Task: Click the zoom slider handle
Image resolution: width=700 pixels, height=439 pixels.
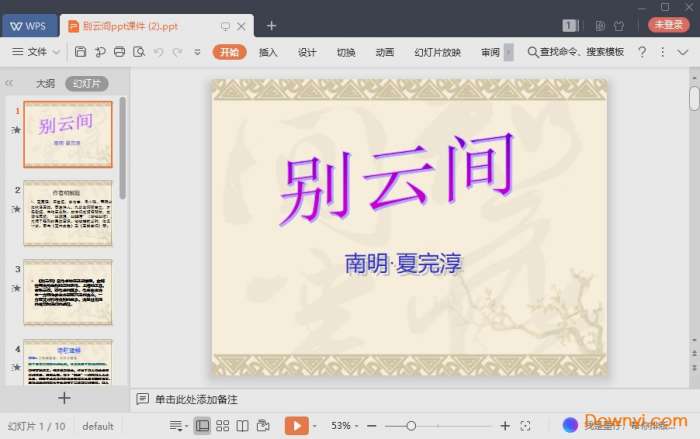Action: [411, 426]
